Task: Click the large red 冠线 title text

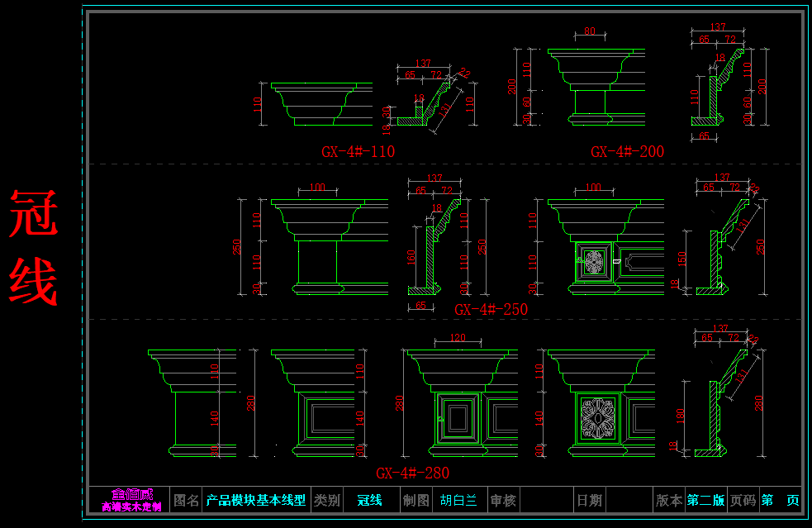Action: (34, 248)
